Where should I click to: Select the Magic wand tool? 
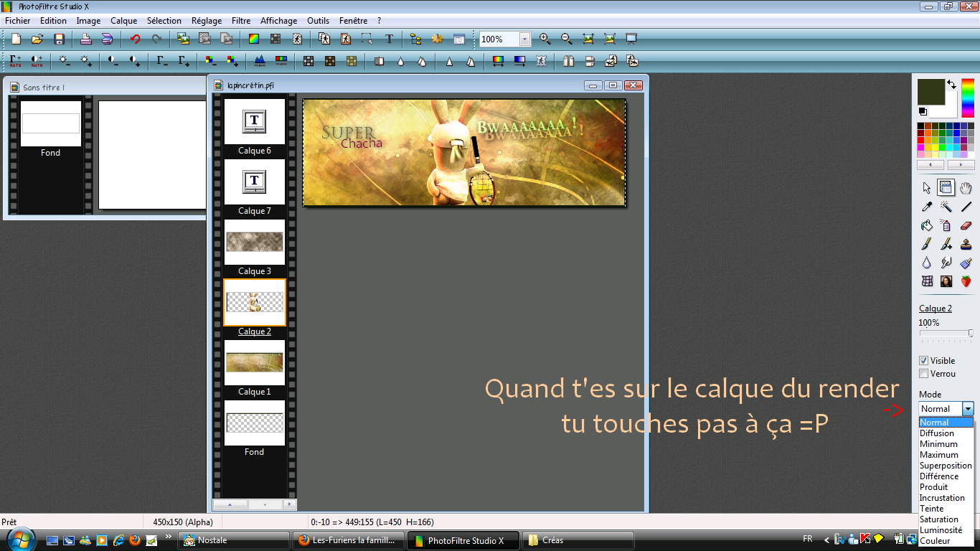(946, 207)
